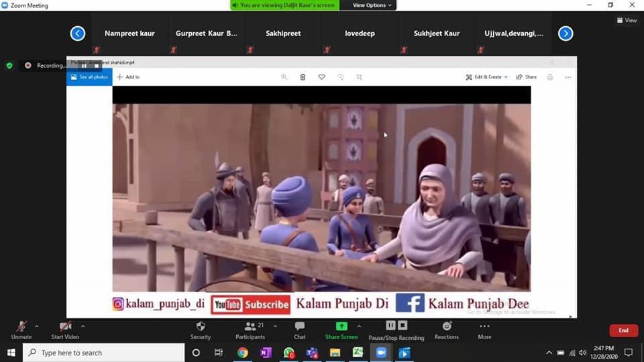The image size is (644, 362).
Task: Click the Recording indicator label
Action: tap(50, 65)
